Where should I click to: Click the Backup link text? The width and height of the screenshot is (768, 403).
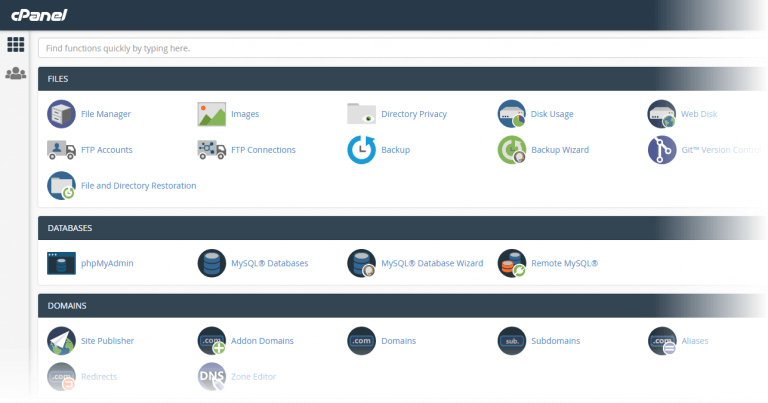tap(396, 150)
